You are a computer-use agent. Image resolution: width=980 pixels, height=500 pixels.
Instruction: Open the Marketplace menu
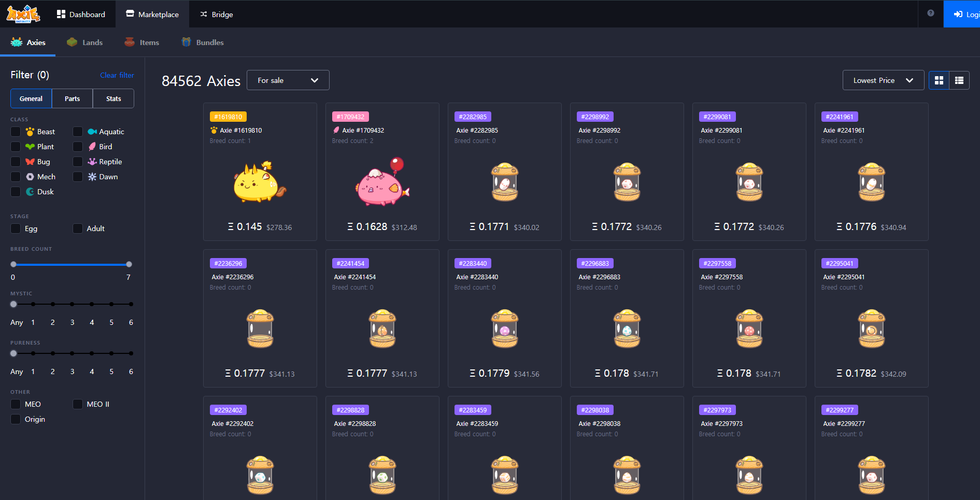point(152,14)
